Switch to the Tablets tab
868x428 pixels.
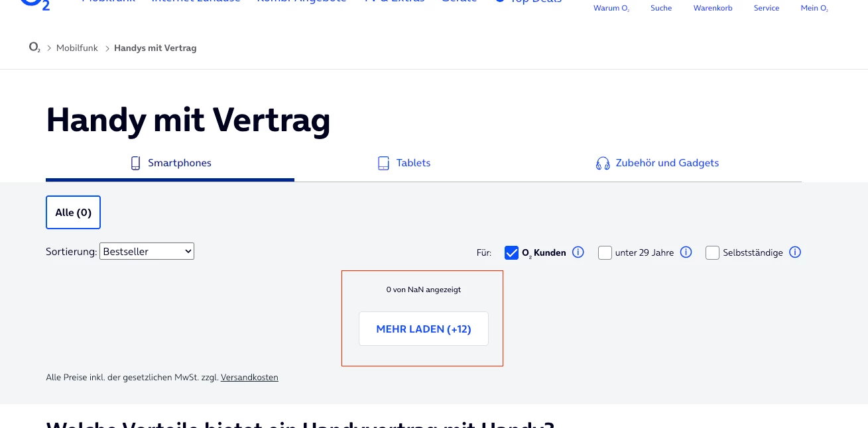404,163
